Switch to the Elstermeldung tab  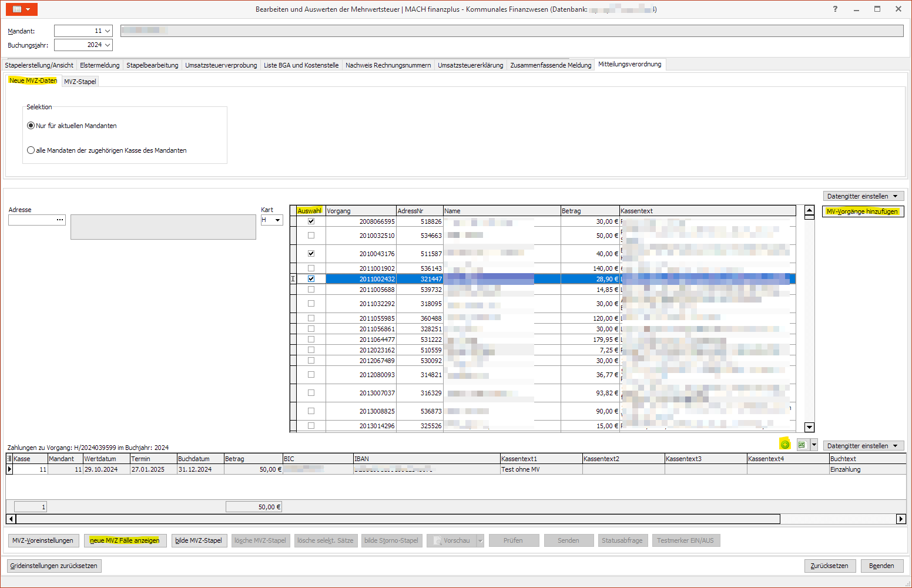(99, 65)
